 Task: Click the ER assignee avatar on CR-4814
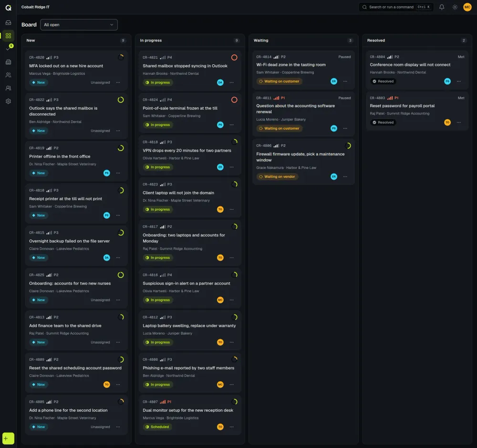pos(334,81)
